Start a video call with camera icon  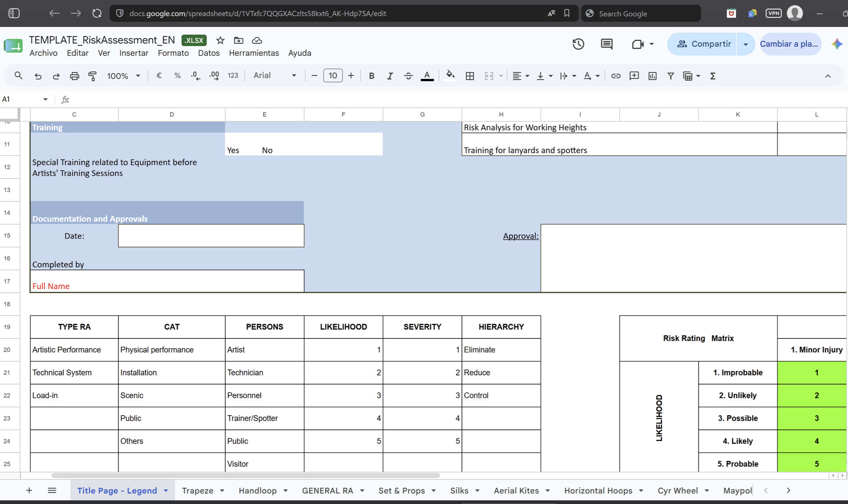[638, 44]
